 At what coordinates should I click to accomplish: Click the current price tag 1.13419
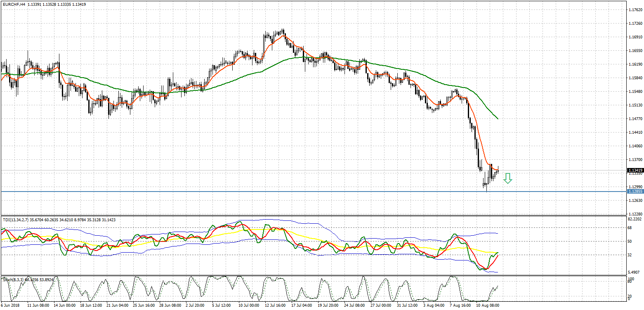click(x=635, y=170)
